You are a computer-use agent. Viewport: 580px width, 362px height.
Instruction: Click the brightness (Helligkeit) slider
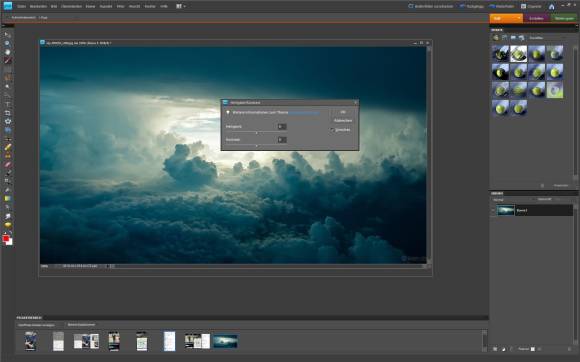pyautogui.click(x=256, y=132)
